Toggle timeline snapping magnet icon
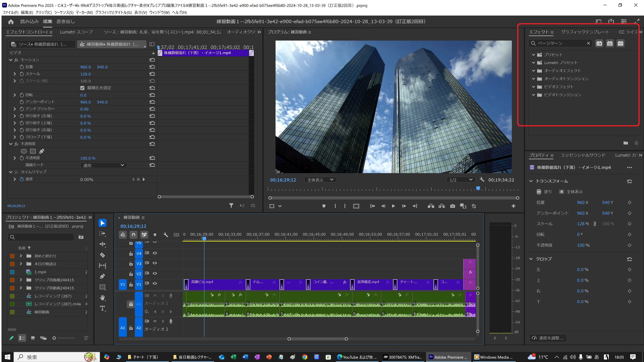 [x=133, y=235]
